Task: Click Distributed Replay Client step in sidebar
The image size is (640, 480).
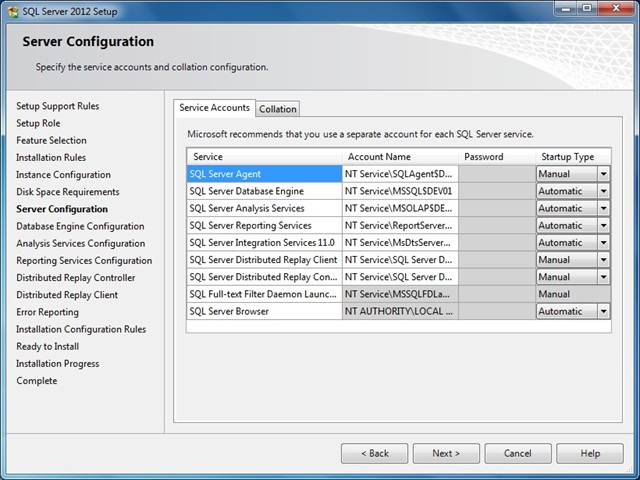Action: (67, 295)
